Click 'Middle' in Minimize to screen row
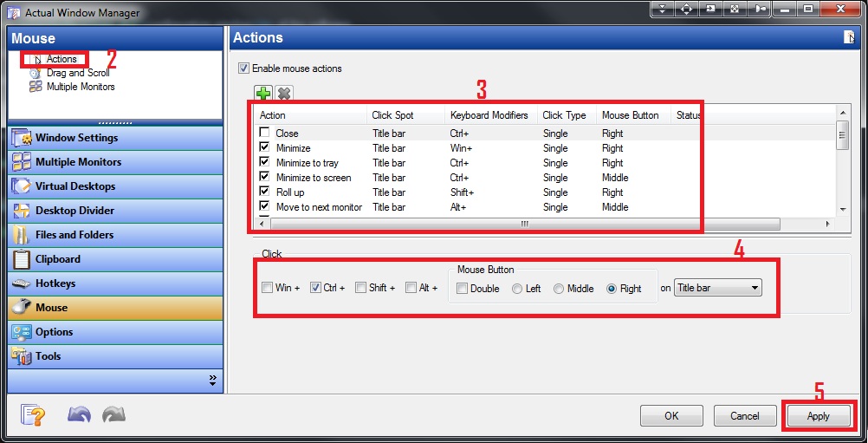Image resolution: width=868 pixels, height=443 pixels. coord(615,177)
